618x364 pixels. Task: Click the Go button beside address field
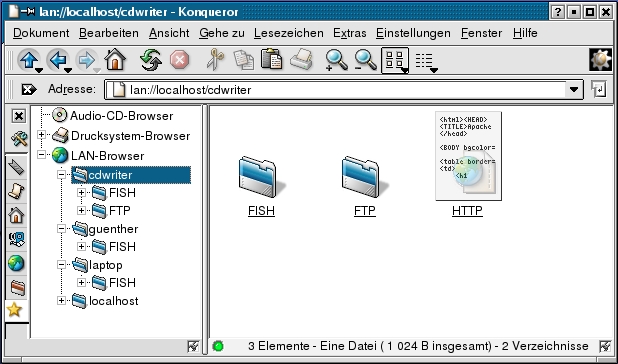coord(598,89)
